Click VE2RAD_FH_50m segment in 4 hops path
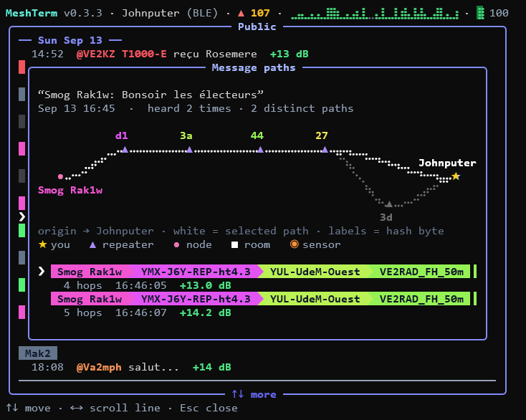Image resolution: width=526 pixels, height=420 pixels. point(421,272)
